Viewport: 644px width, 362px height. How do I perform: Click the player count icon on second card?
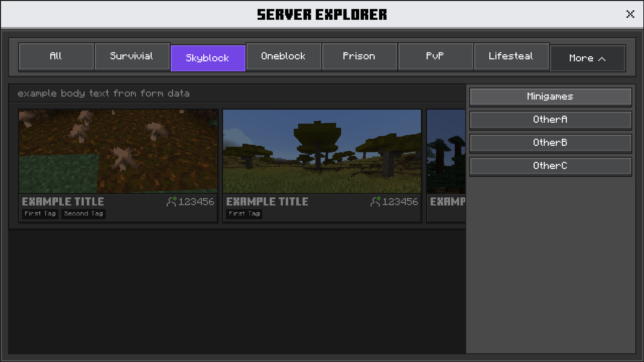pyautogui.click(x=375, y=201)
